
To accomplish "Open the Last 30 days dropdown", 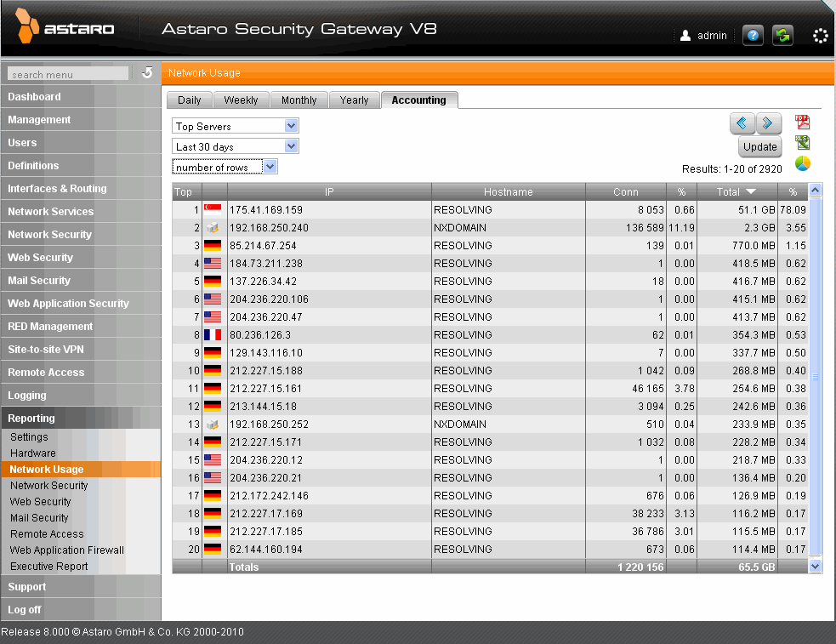I will (235, 146).
